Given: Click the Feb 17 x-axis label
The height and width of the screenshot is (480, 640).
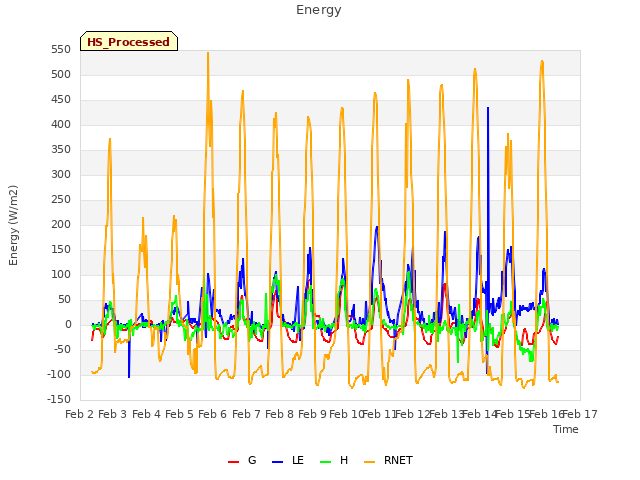Looking at the screenshot, I should pos(580,414).
